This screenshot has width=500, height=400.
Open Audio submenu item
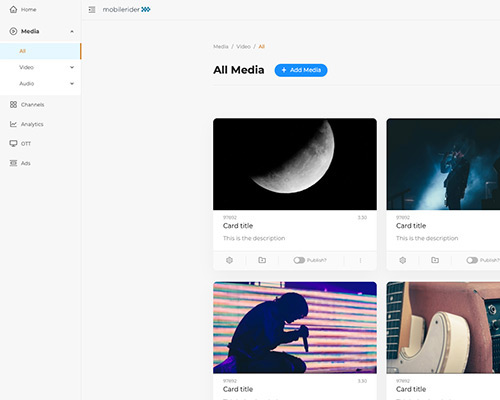tap(40, 84)
